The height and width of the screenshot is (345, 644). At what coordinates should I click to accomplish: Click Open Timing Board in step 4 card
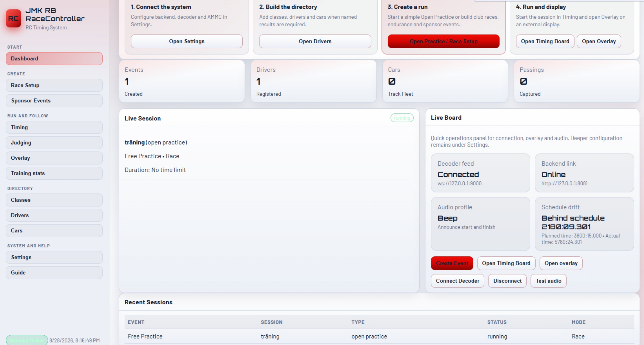[545, 41]
